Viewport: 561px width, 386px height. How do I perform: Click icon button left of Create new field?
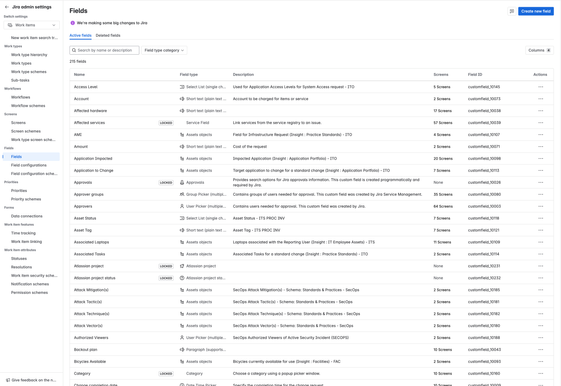coord(512,11)
